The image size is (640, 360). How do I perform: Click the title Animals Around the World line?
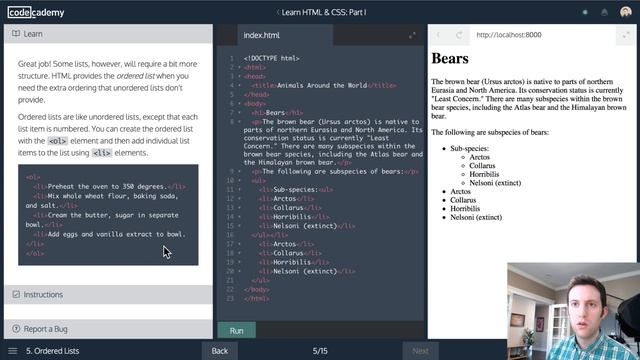click(x=324, y=86)
